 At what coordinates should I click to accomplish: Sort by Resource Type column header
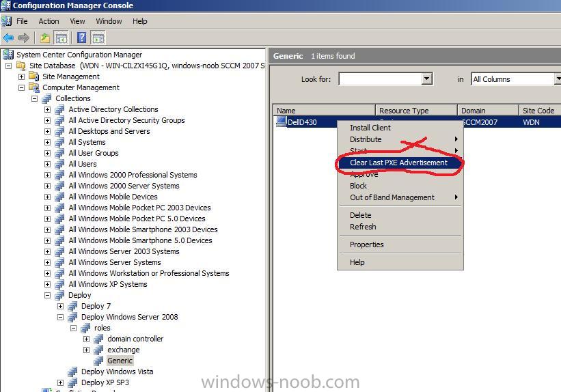(x=416, y=110)
